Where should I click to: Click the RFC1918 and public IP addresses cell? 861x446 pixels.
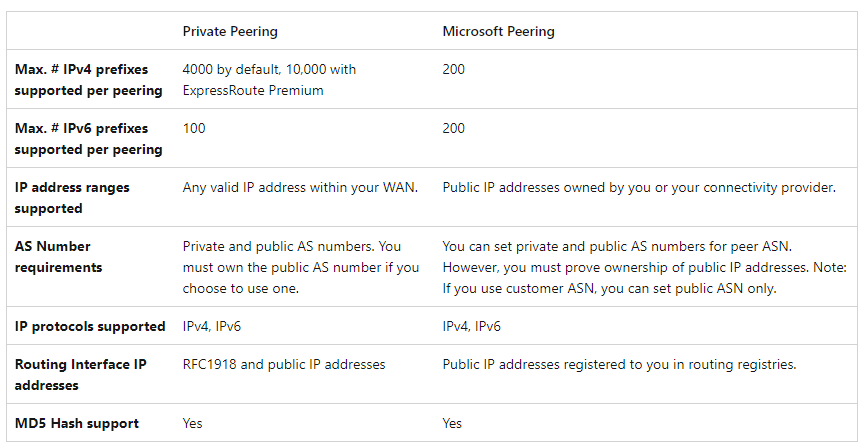pyautogui.click(x=283, y=365)
